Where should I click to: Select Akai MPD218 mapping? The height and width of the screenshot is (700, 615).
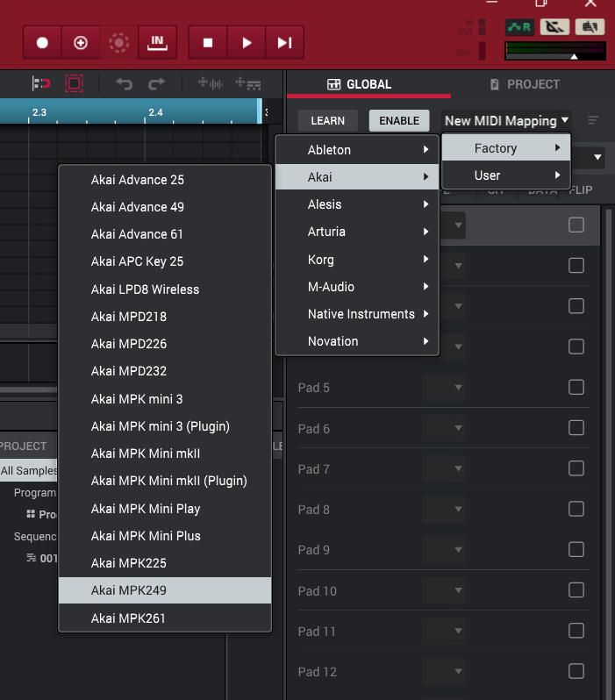[165, 316]
